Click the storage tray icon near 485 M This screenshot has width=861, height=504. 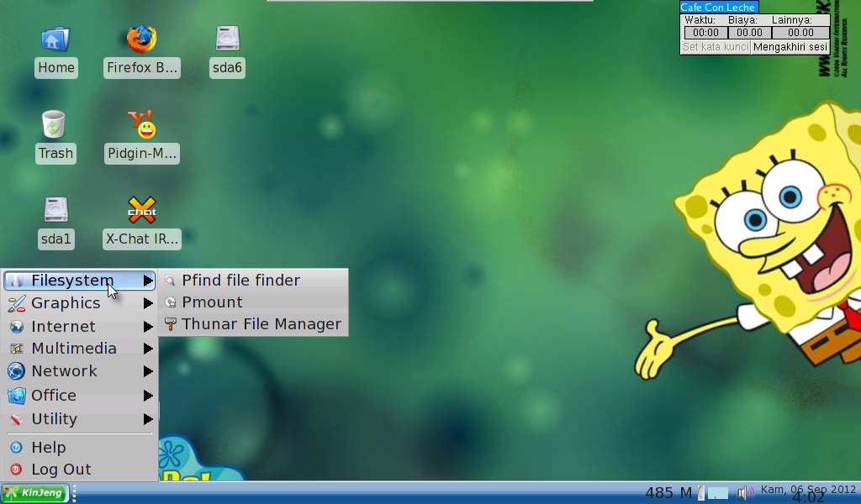pyautogui.click(x=701, y=492)
